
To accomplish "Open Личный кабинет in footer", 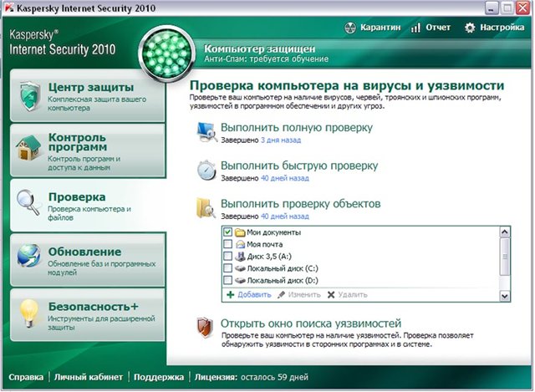I will click(89, 377).
